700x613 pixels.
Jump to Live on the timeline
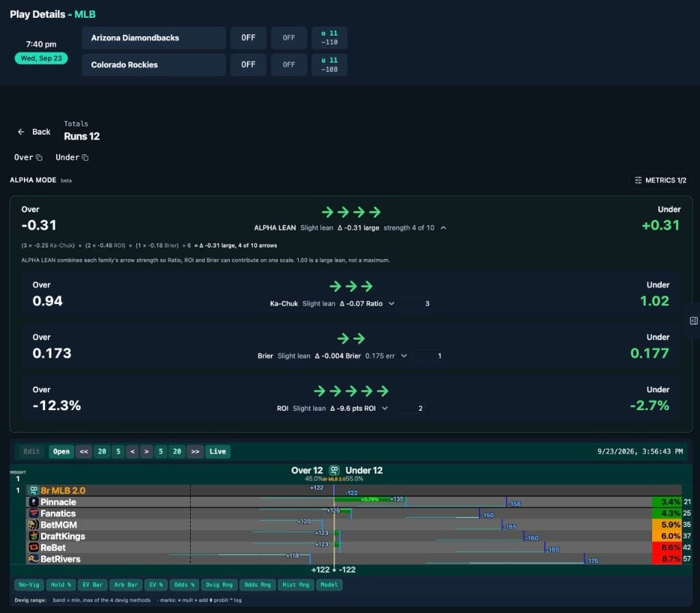point(217,452)
